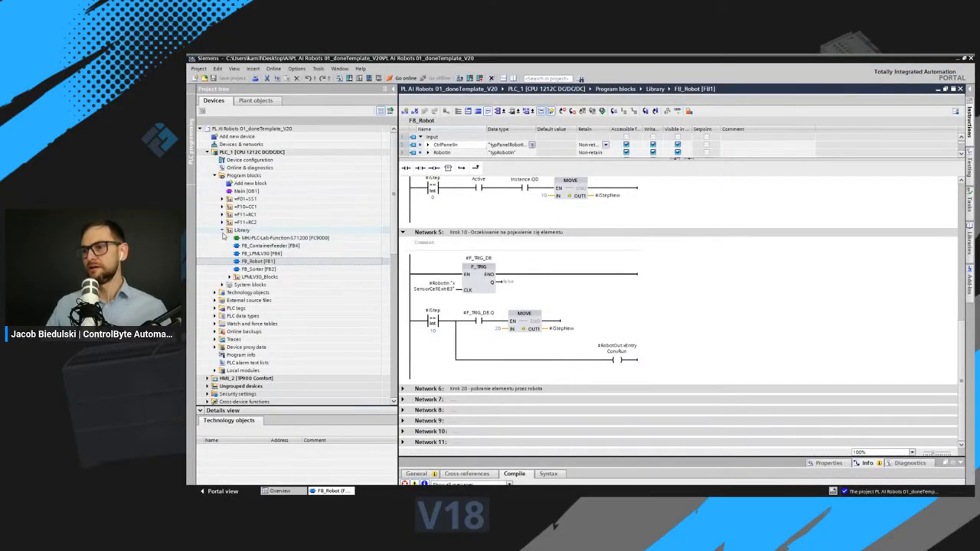Click the Cut scissors icon in toolbar
Viewport: 980px width, 551px height.
pos(266,78)
